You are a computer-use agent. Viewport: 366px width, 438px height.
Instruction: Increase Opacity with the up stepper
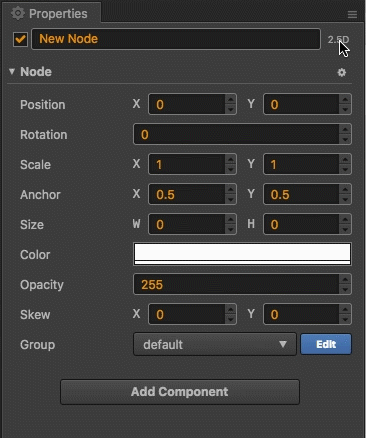[x=345, y=279]
